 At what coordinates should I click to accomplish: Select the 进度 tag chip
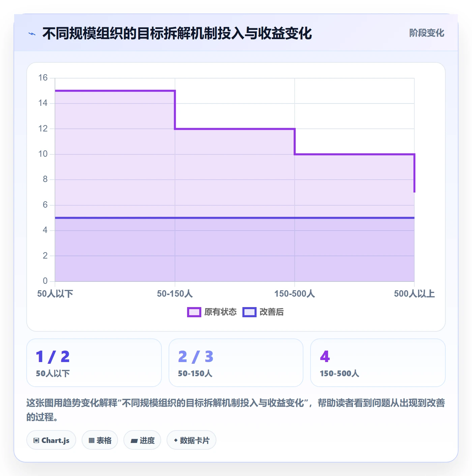click(142, 440)
